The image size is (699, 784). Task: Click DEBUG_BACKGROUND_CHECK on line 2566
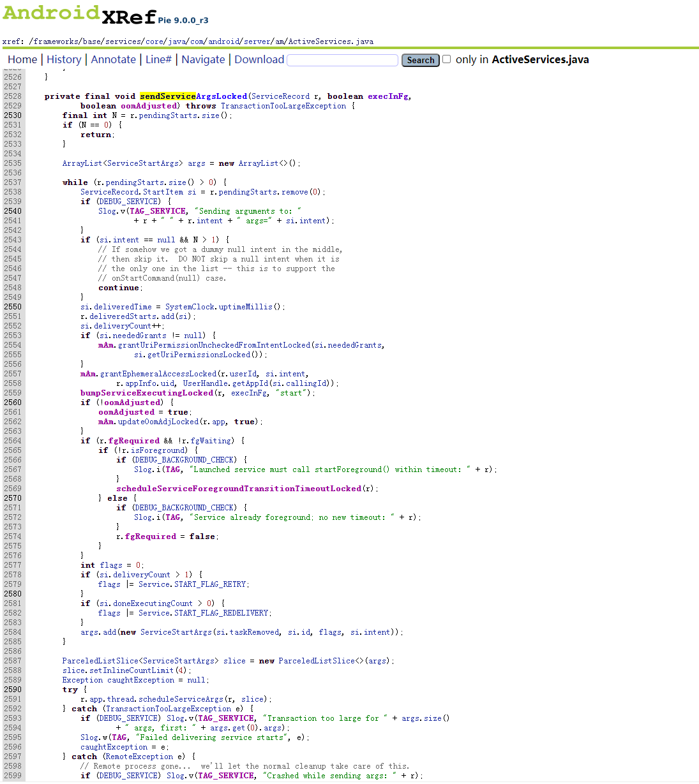[x=186, y=460]
